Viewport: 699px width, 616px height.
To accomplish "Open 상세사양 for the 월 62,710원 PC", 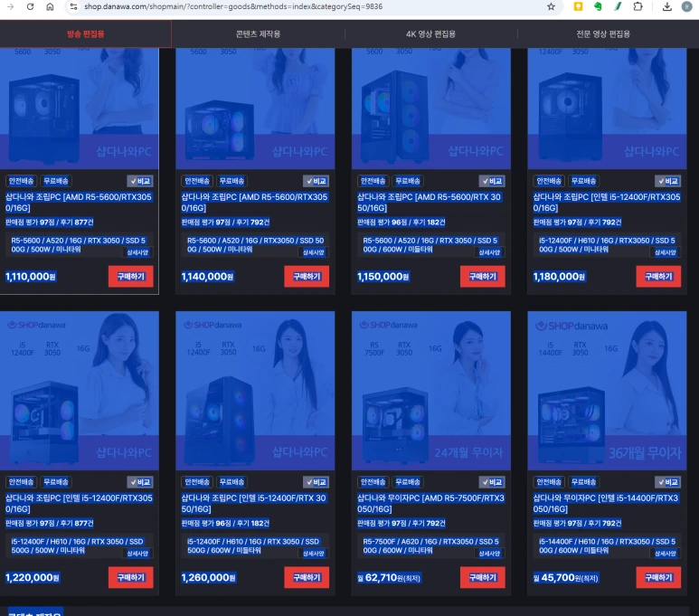I will pyautogui.click(x=489, y=554).
